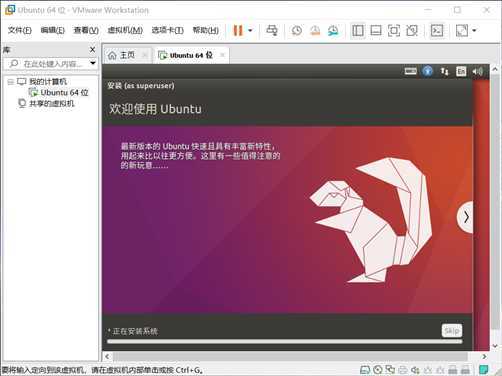Expand the power options arrow next to pause
This screenshot has height=376, width=502.
pyautogui.click(x=250, y=31)
